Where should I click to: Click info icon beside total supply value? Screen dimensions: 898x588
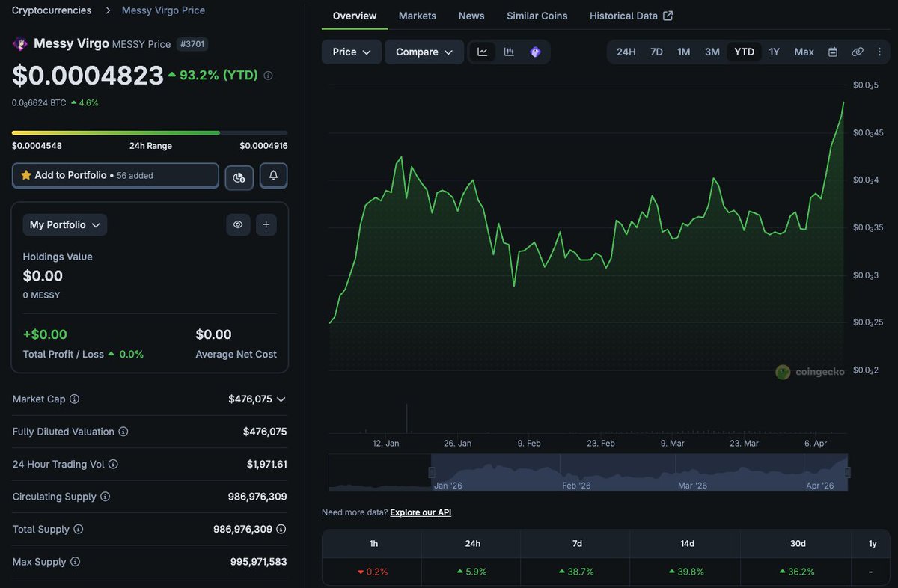281,529
